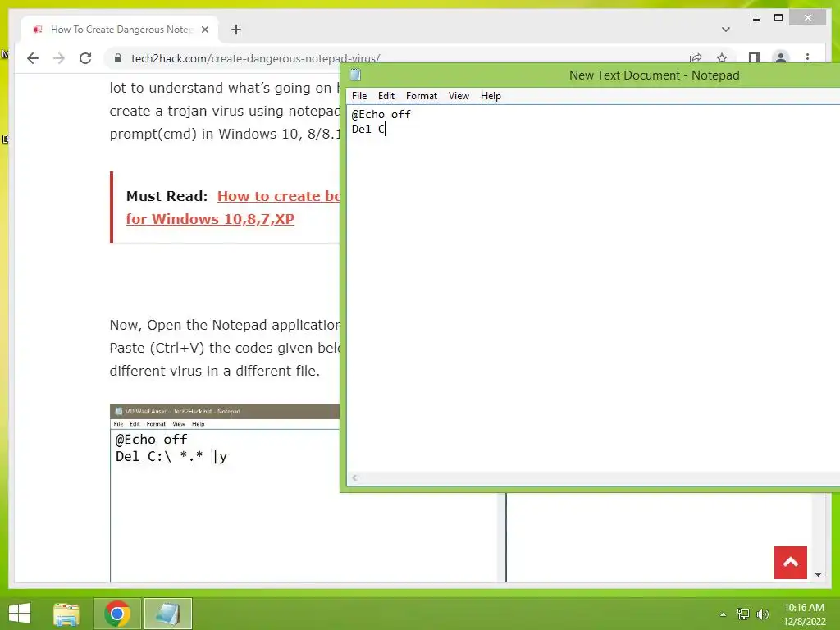The width and height of the screenshot is (840, 630).
Task: Switch to Notepad from the taskbar
Action: pyautogui.click(x=167, y=614)
